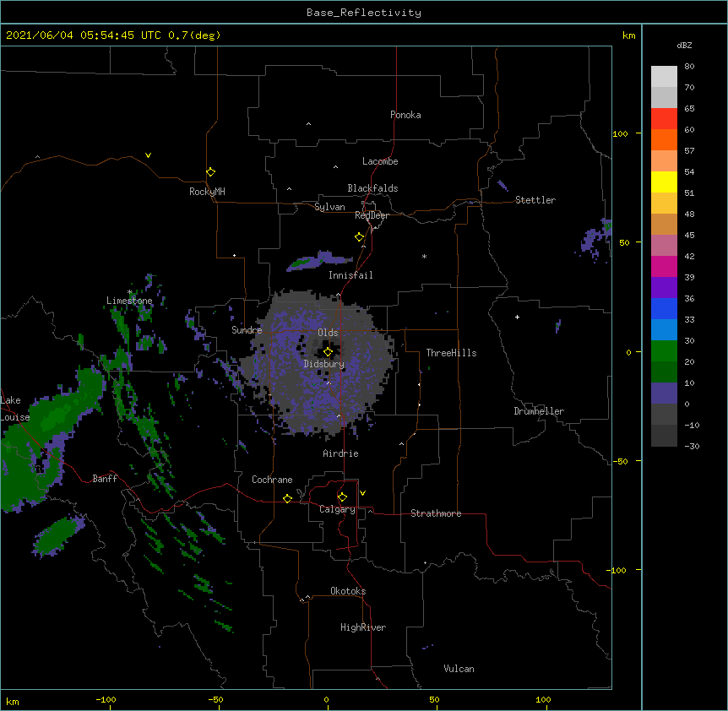Click the HighRiver town label

363,627
